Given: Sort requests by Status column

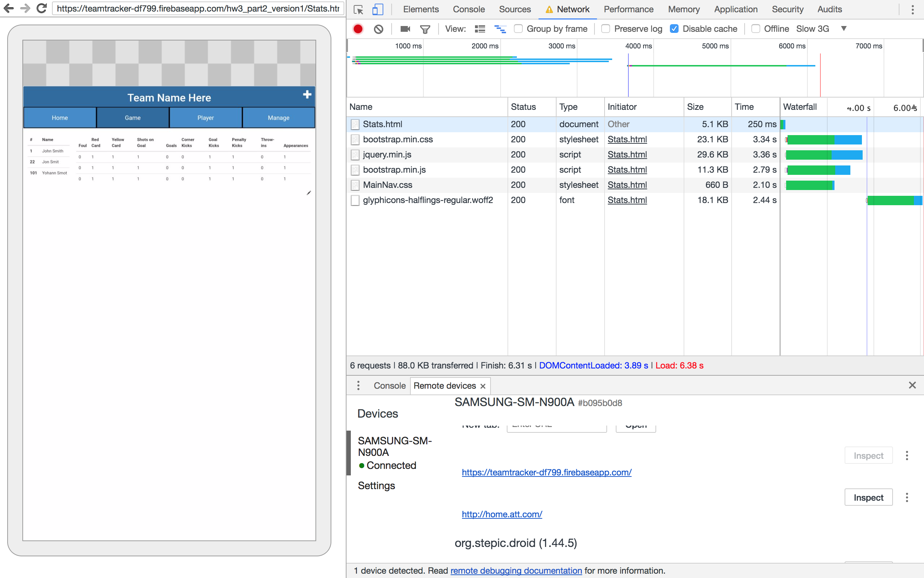Looking at the screenshot, I should click(532, 107).
